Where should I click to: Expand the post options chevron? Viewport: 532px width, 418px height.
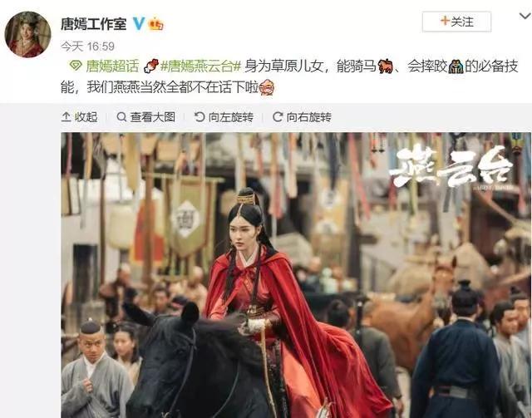(525, 16)
